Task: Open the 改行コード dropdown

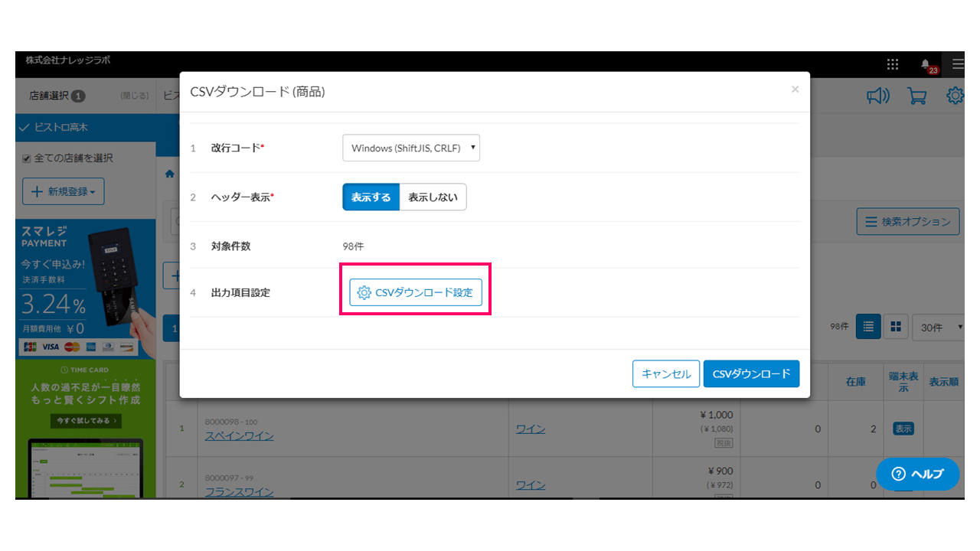Action: pos(411,148)
